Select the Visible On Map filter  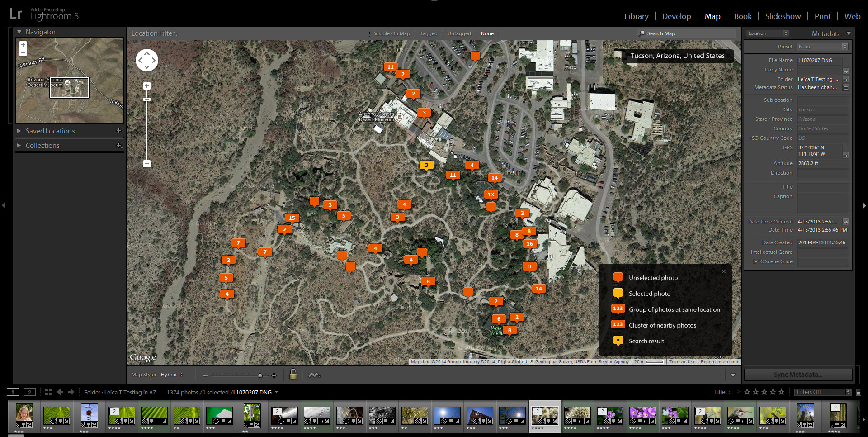coord(392,33)
